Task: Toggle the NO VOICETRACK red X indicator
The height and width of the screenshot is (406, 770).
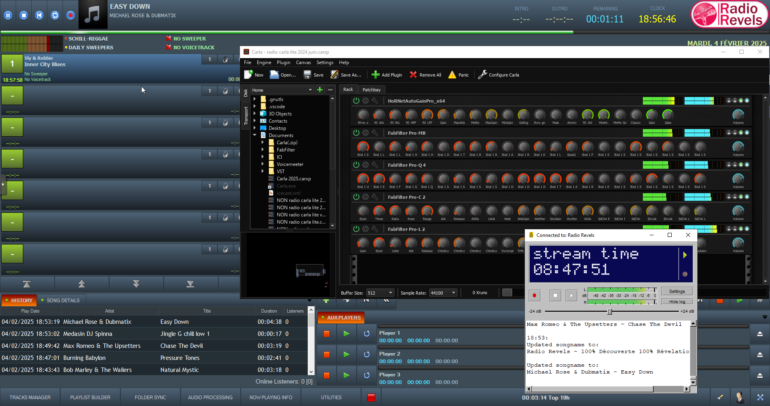Action: coord(168,47)
